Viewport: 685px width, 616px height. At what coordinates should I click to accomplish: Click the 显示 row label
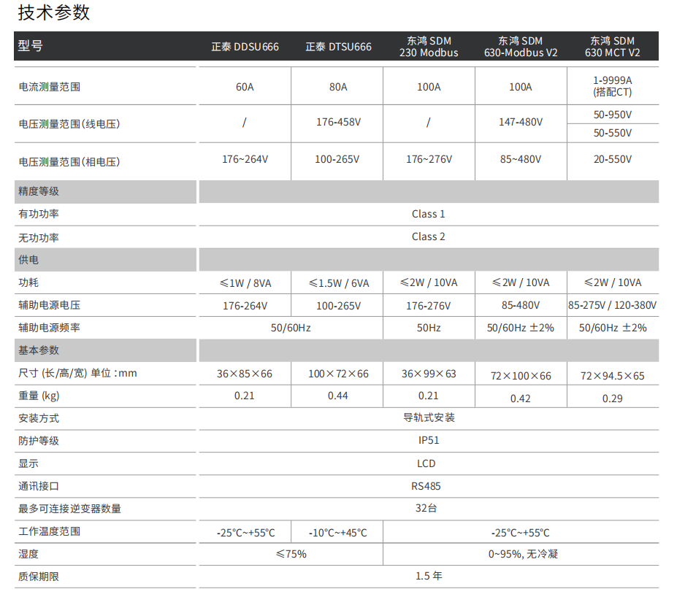[x=28, y=463]
